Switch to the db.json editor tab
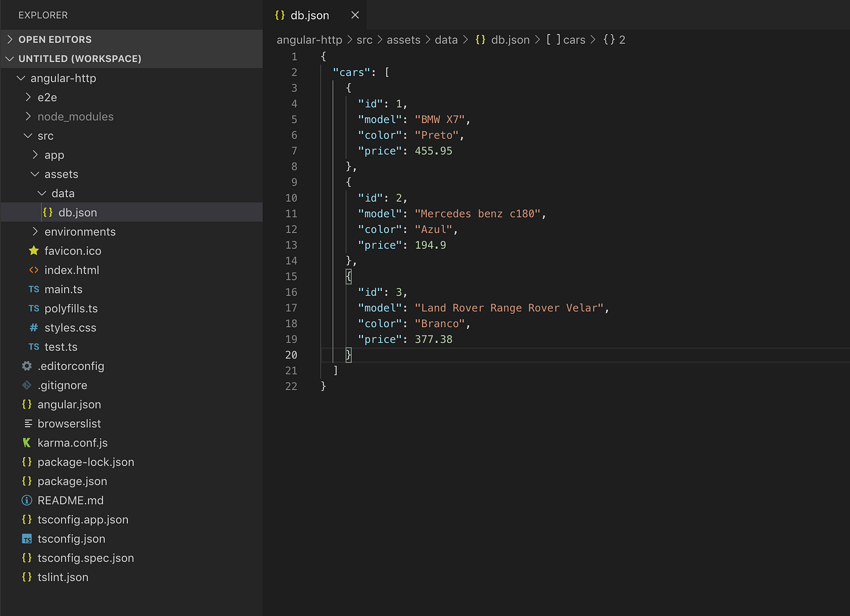 coord(309,15)
